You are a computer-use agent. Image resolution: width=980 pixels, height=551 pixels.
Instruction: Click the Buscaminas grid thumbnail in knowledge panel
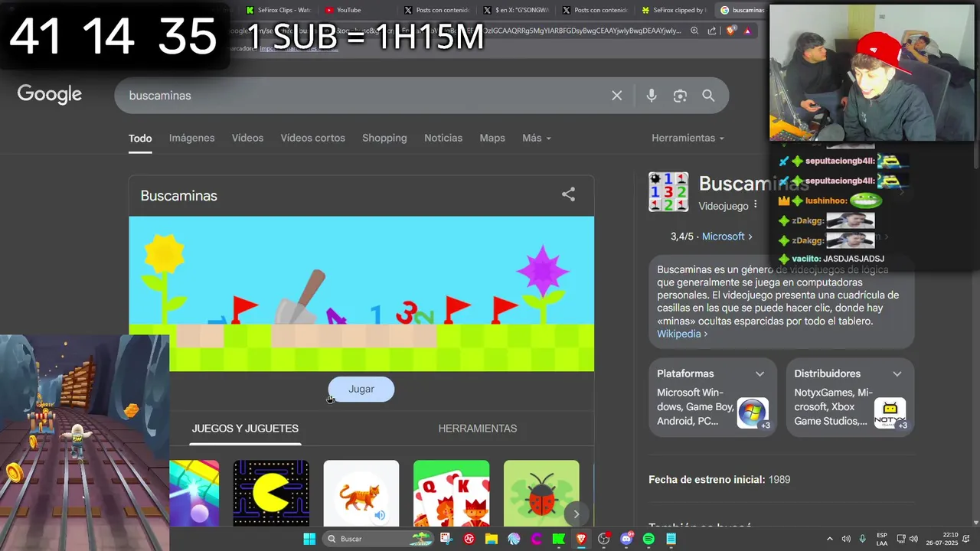click(668, 192)
